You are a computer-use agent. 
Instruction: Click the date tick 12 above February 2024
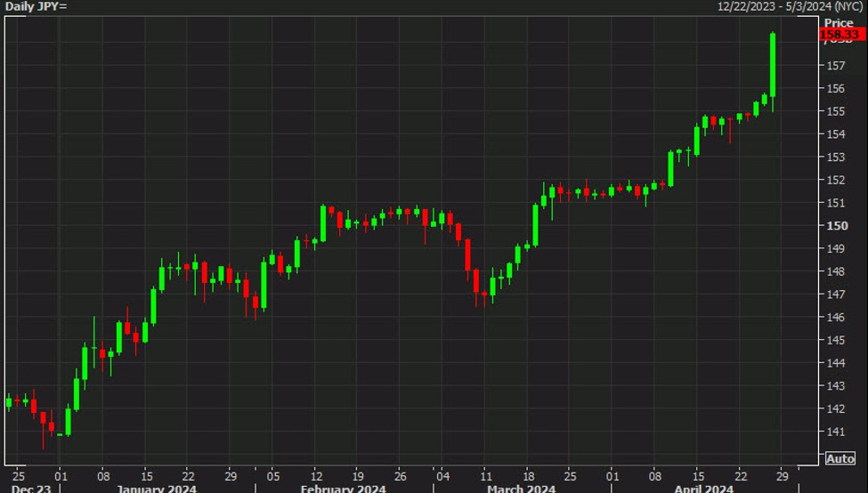[x=316, y=476]
